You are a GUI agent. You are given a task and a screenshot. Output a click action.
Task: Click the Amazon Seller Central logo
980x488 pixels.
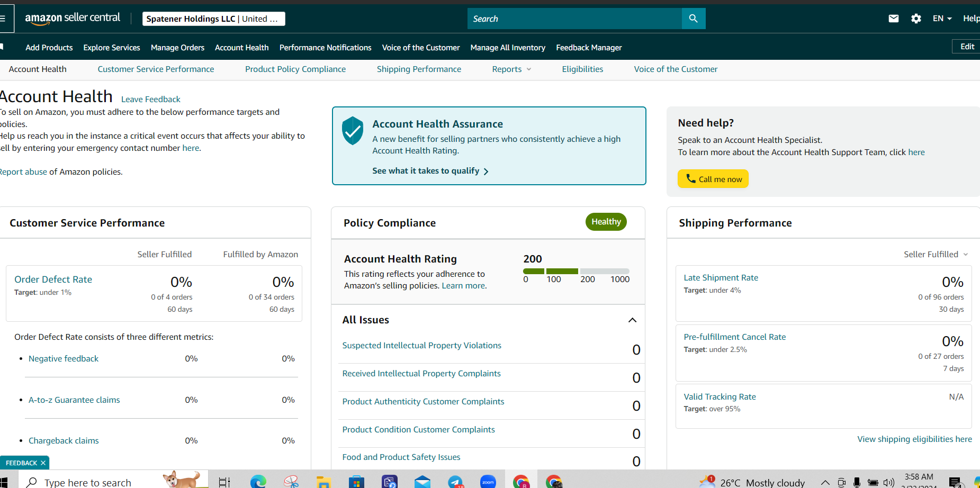coord(73,18)
